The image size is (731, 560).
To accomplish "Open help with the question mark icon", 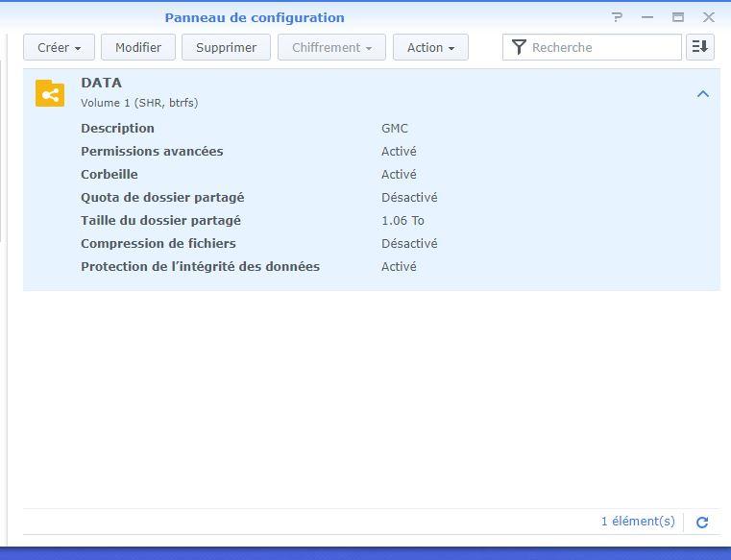I will (618, 17).
